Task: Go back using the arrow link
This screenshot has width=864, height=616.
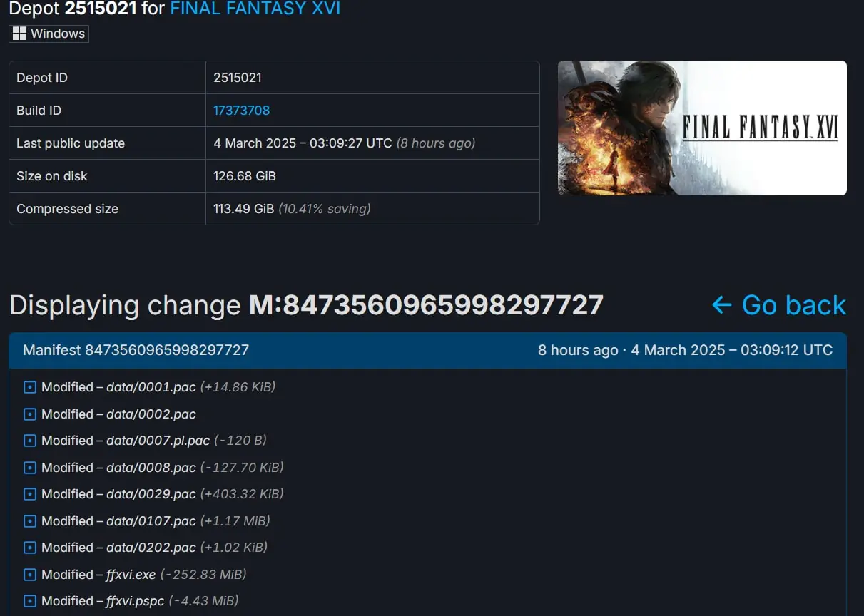Action: click(x=779, y=305)
